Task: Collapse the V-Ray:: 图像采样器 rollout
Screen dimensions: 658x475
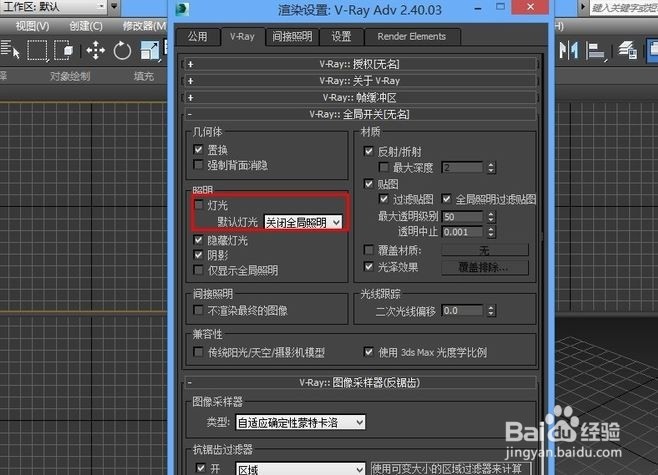Action: tap(360, 382)
